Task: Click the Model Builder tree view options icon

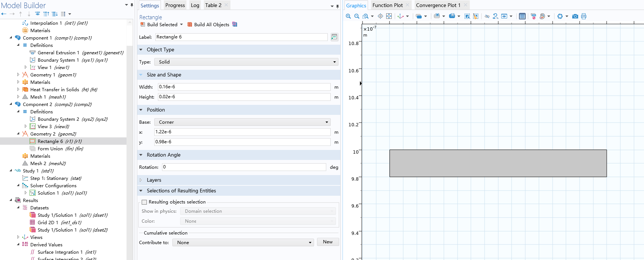Action: 63,14
